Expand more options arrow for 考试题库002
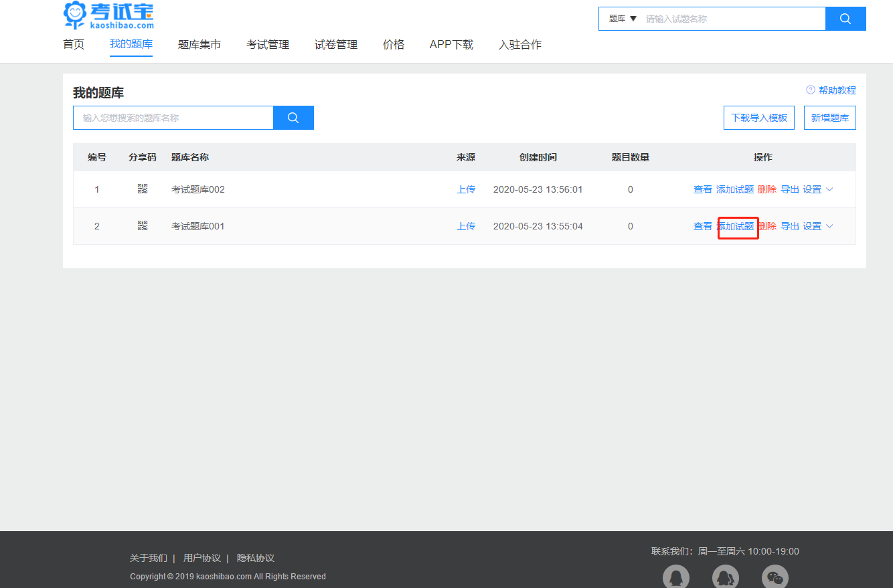This screenshot has height=588, width=893. pos(830,189)
